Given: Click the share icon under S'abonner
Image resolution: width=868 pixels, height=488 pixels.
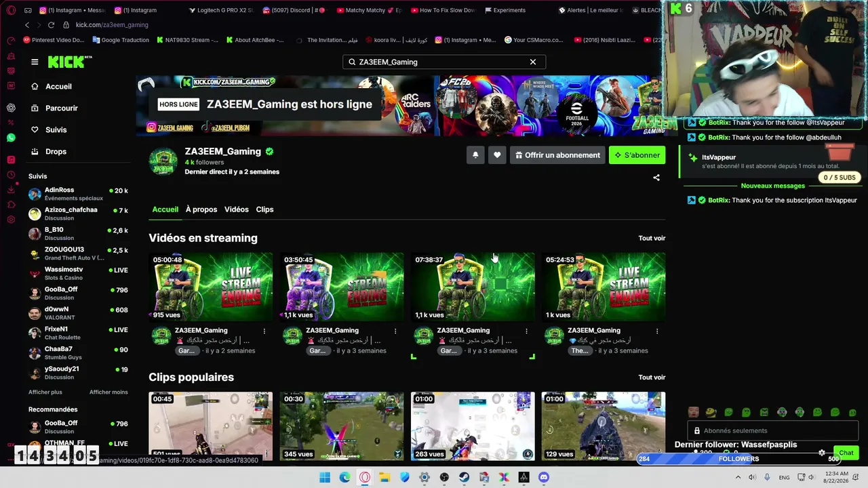Looking at the screenshot, I should click(x=656, y=178).
